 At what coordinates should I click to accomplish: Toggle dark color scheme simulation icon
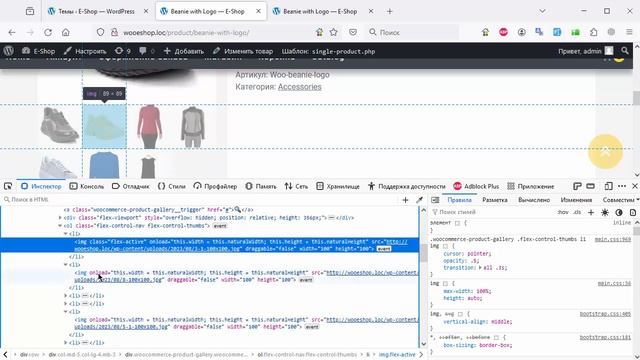pyautogui.click(x=619, y=212)
